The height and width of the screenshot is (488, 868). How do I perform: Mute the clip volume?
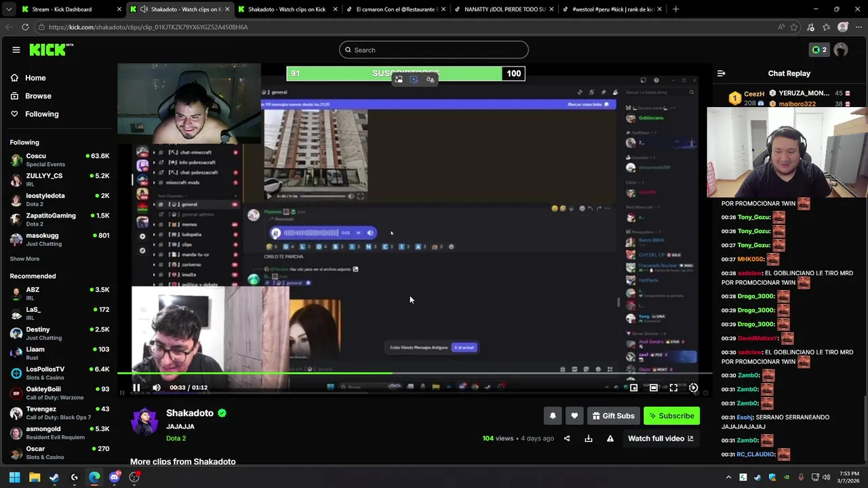tap(157, 388)
